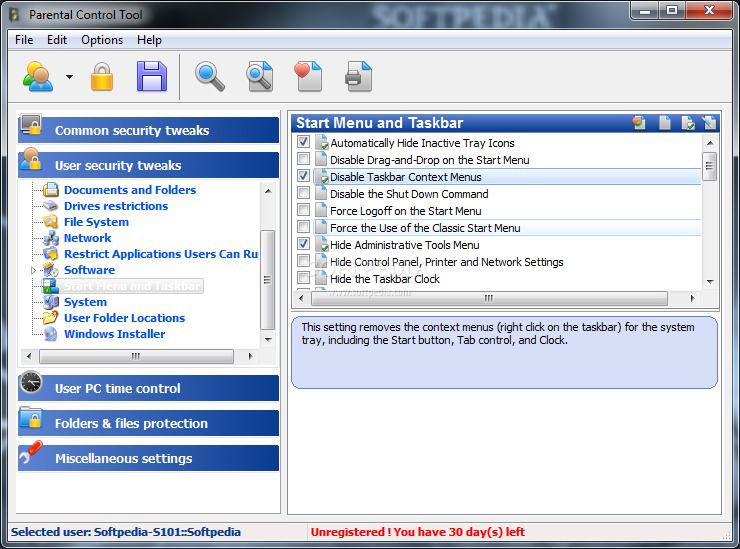
Task: Open the Edit menu
Action: [57, 40]
